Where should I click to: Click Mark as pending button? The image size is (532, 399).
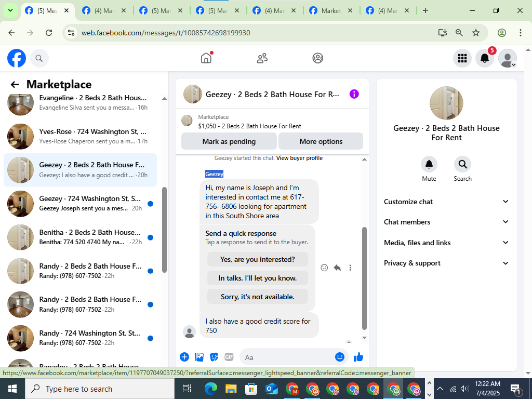(229, 141)
